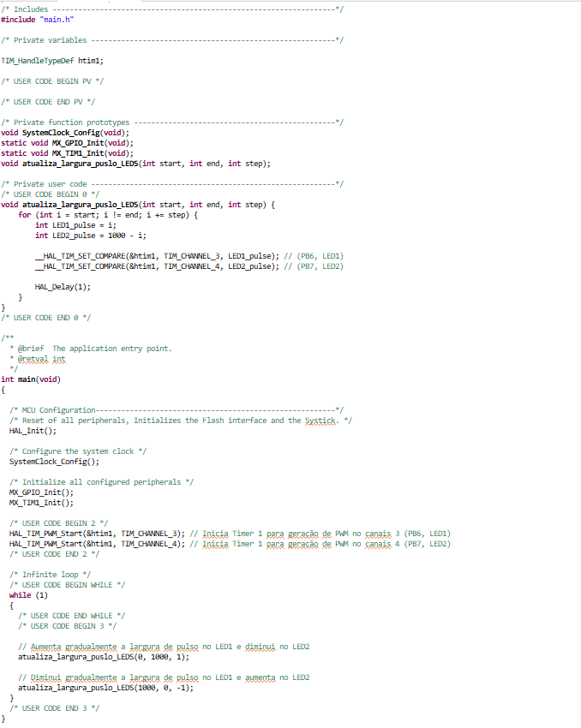Screen dimensions: 581x728
Task: Click the while (1) statement
Action: tap(29, 595)
